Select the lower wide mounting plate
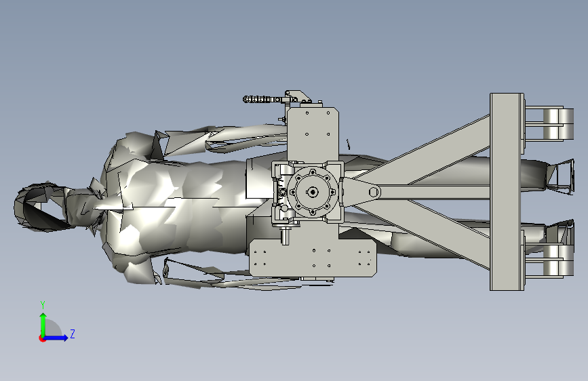The width and height of the screenshot is (588, 381). (313, 258)
